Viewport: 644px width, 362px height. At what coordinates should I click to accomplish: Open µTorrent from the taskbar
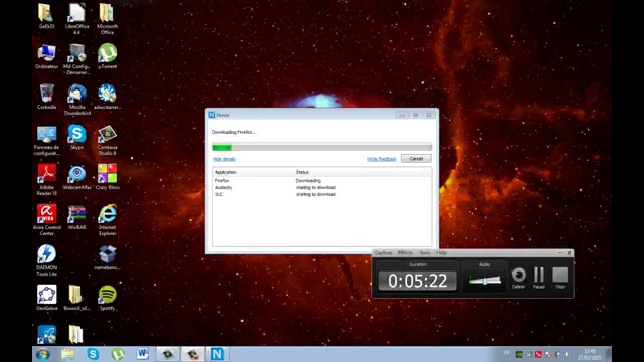[x=118, y=354]
